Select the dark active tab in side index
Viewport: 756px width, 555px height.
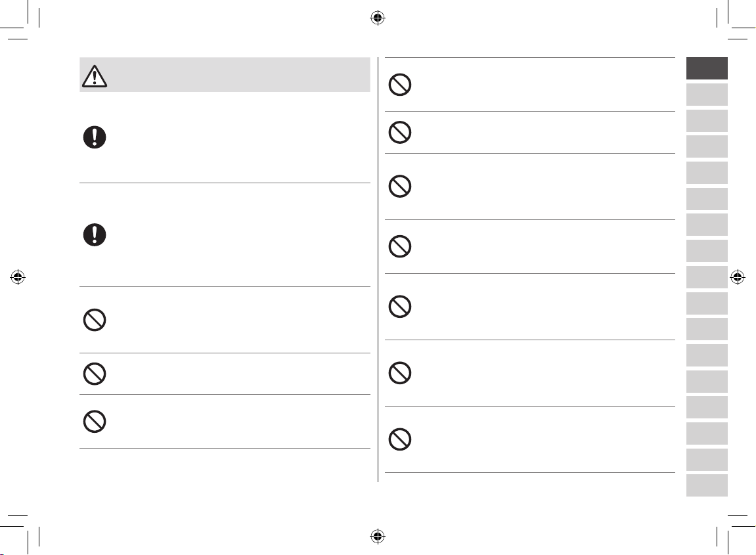click(x=707, y=68)
